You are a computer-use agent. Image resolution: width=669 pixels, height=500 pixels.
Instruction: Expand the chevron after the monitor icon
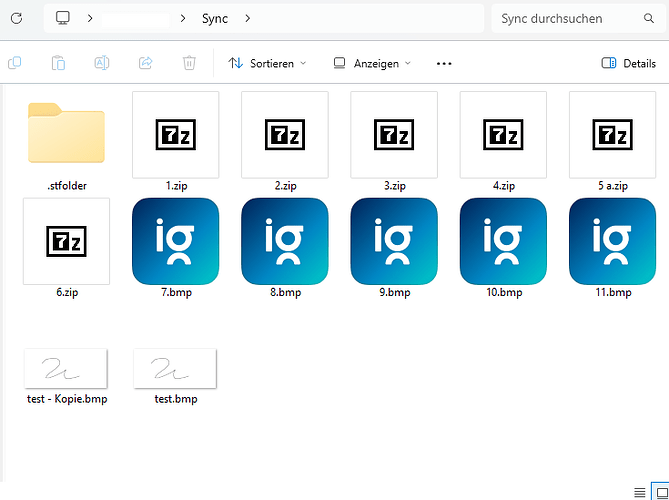tap(90, 18)
